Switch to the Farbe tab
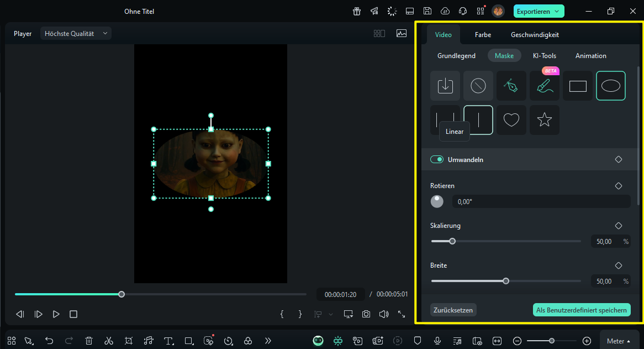644x349 pixels. point(483,35)
